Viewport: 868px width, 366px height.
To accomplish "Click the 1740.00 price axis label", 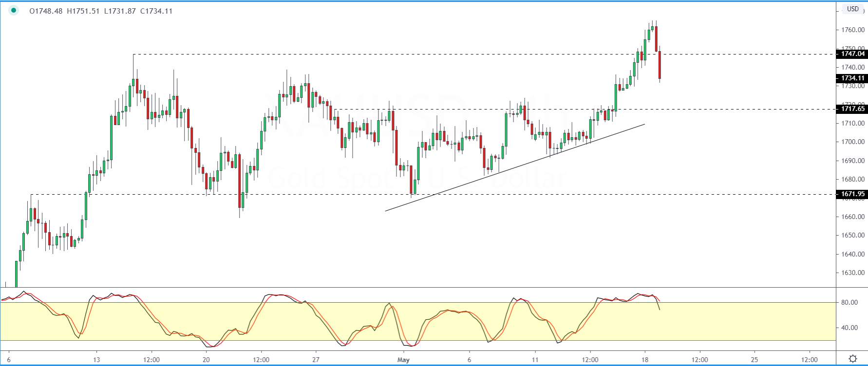I will tap(853, 68).
